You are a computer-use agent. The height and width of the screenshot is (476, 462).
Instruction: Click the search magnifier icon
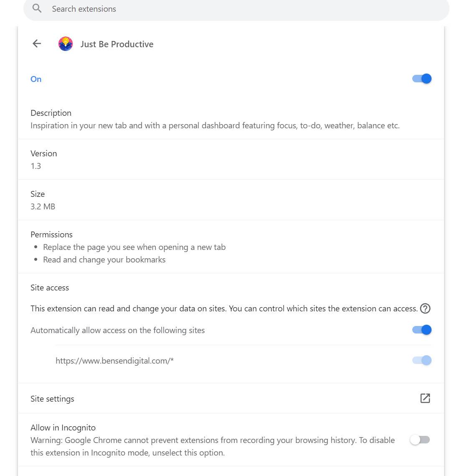point(37,9)
